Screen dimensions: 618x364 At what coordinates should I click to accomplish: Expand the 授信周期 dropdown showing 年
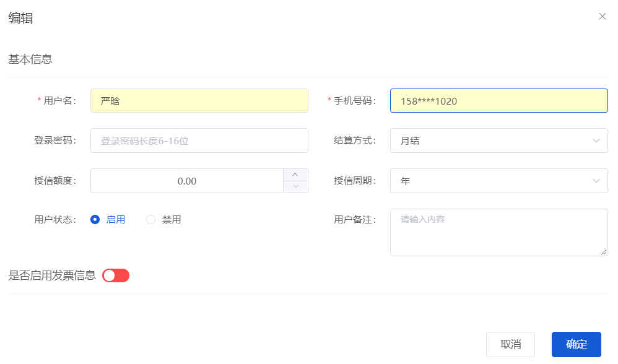click(x=498, y=181)
